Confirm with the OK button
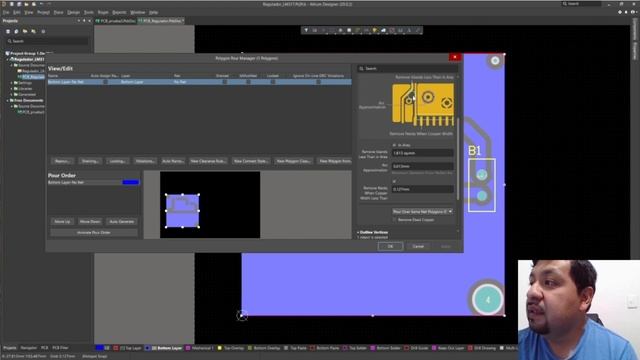Image resolution: width=640 pixels, height=360 pixels. tap(390, 247)
